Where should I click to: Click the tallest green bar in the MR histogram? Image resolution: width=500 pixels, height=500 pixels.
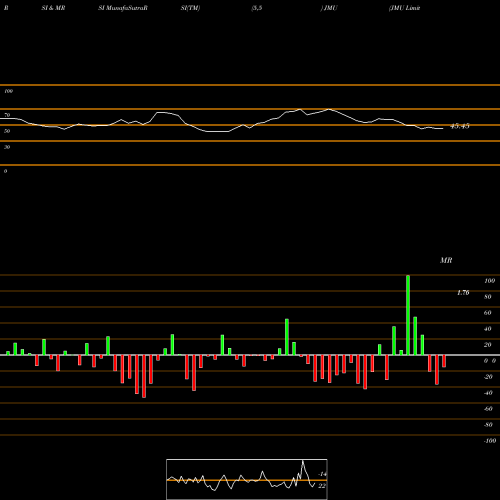(x=408, y=315)
